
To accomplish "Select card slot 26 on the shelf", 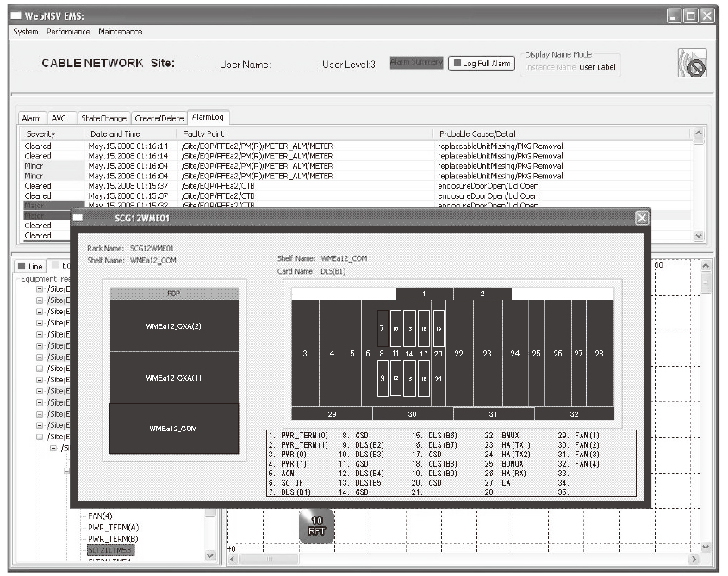I will pos(558,353).
